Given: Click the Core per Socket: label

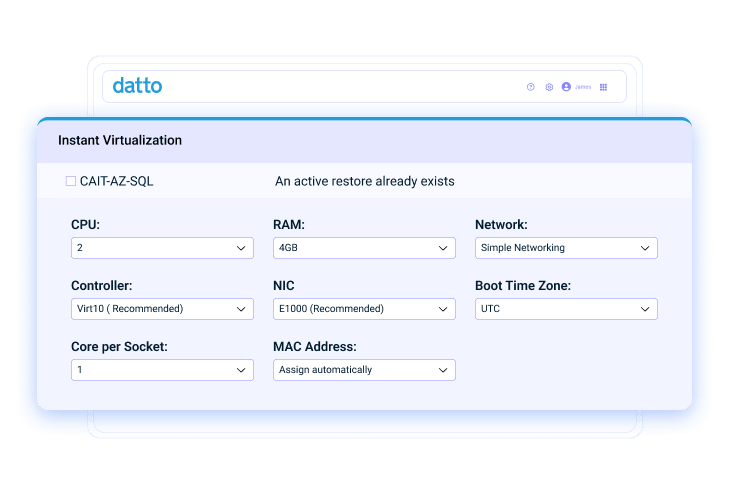Looking at the screenshot, I should 119,346.
